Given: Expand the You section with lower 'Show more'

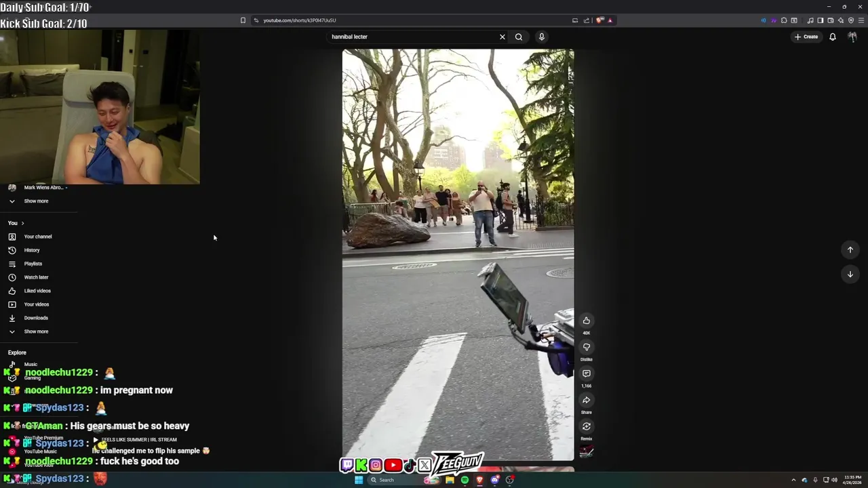Looking at the screenshot, I should coord(36,331).
